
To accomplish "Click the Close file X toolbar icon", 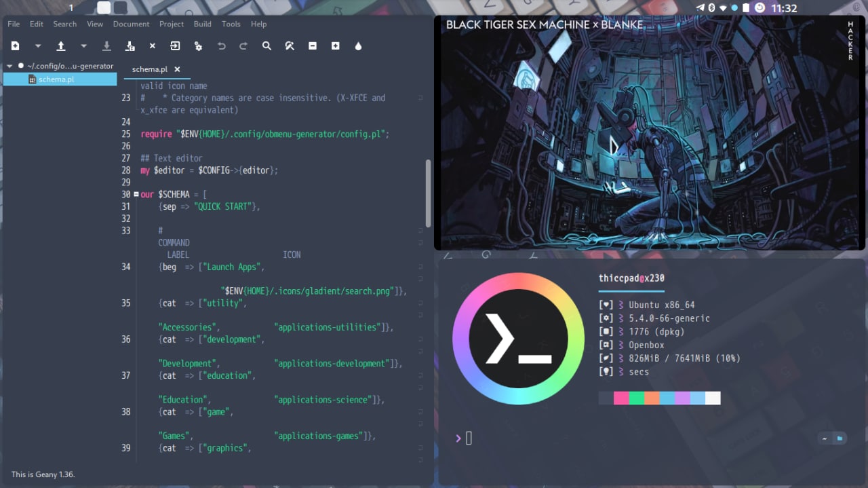I will coord(153,46).
